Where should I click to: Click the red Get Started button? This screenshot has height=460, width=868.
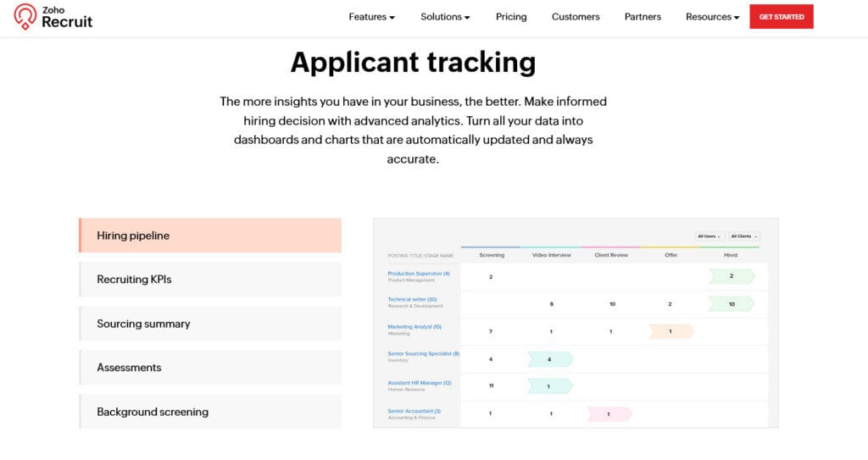pyautogui.click(x=781, y=17)
